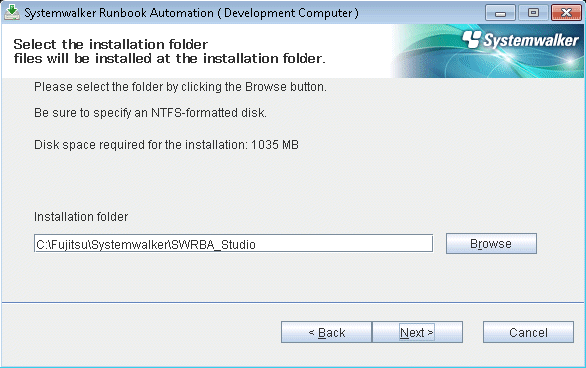
Task: Go back with the < Back button
Action: pos(326,332)
